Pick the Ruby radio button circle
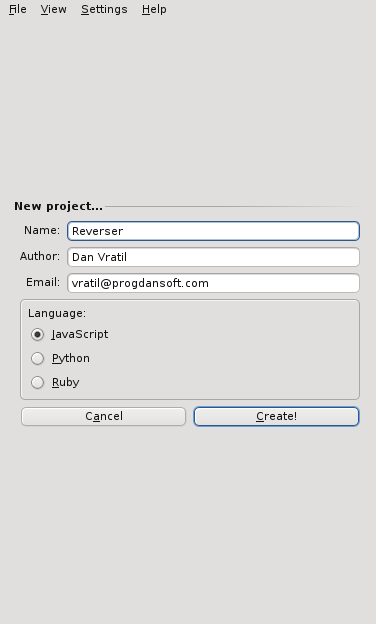376x624 pixels. [x=37, y=382]
